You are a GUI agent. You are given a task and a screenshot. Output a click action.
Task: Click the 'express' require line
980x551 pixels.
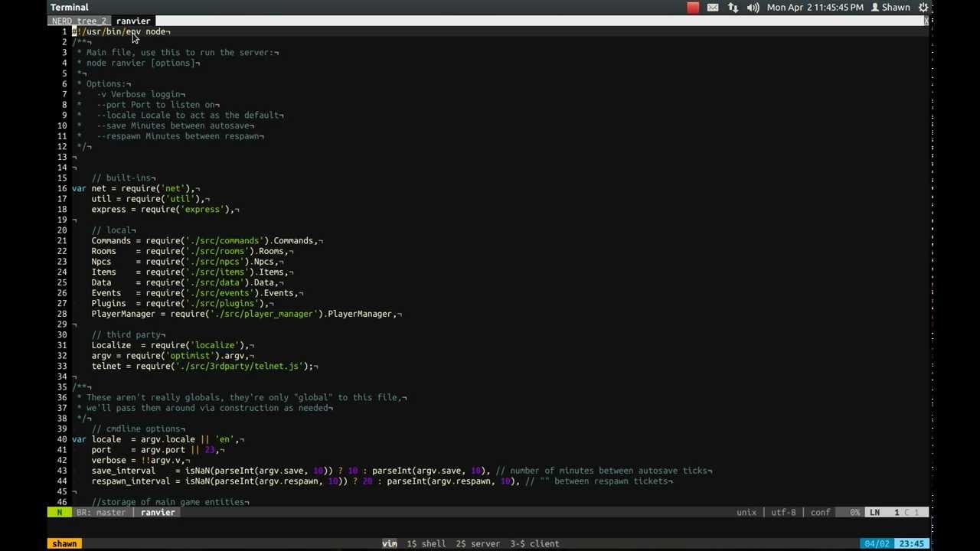coord(165,209)
